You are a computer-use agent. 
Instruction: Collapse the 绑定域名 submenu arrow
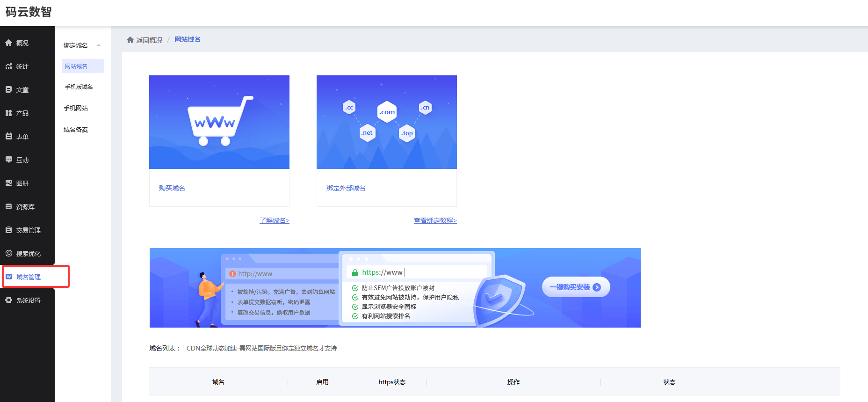click(99, 45)
